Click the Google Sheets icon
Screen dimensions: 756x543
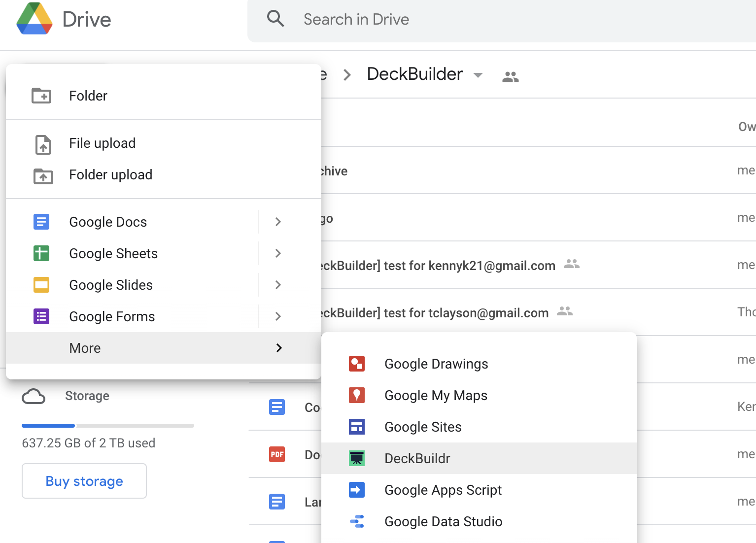41,253
